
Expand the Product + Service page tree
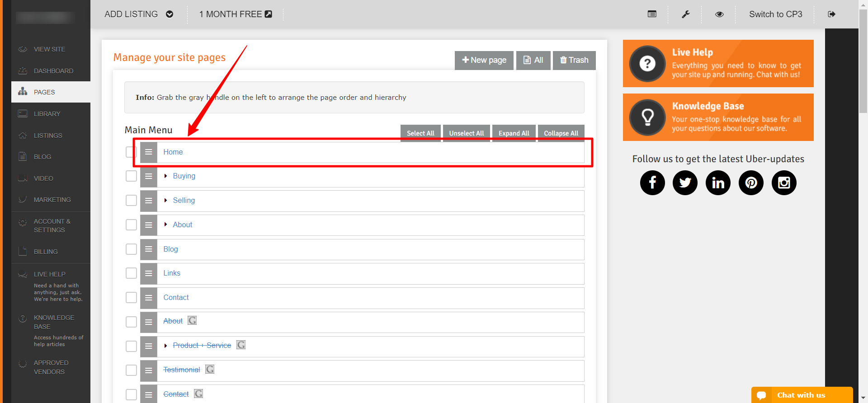pyautogui.click(x=165, y=346)
